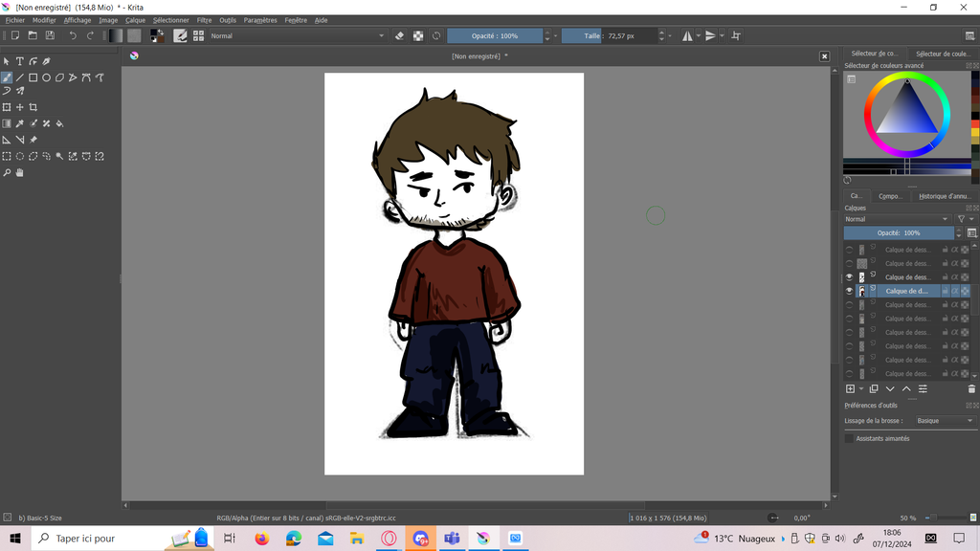Screen dimensions: 980x551
Task: Open the Lissage de la brosse dropdown
Action: click(944, 421)
